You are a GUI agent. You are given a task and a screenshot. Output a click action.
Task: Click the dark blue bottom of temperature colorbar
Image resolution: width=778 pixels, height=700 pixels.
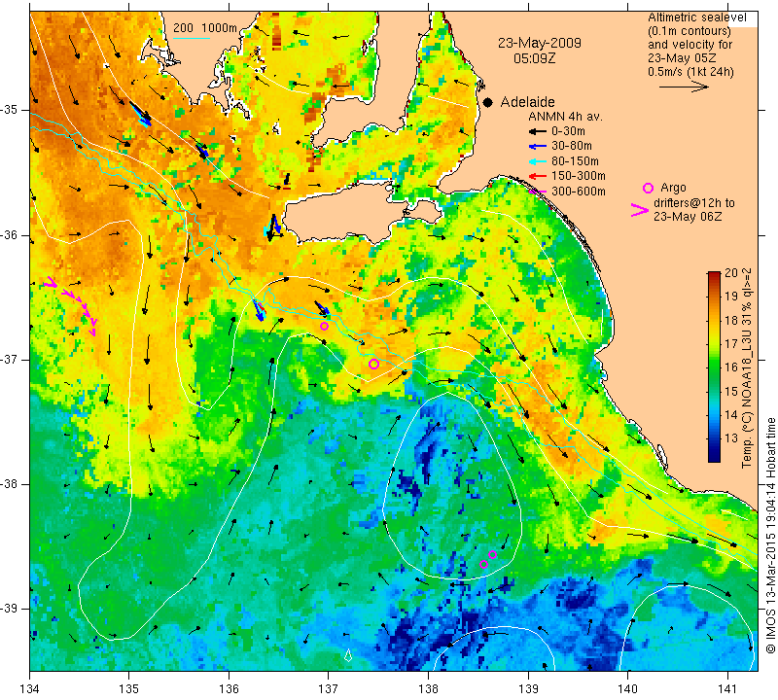tap(714, 456)
